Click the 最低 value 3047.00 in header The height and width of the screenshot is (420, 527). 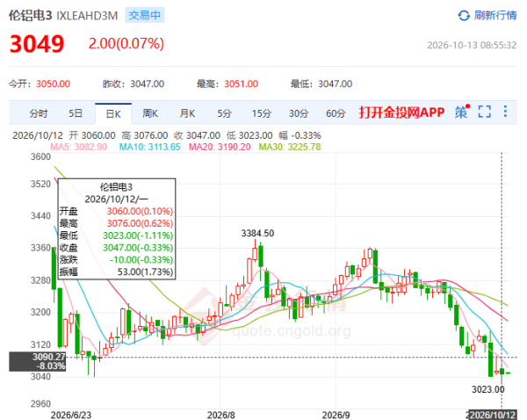click(x=336, y=84)
